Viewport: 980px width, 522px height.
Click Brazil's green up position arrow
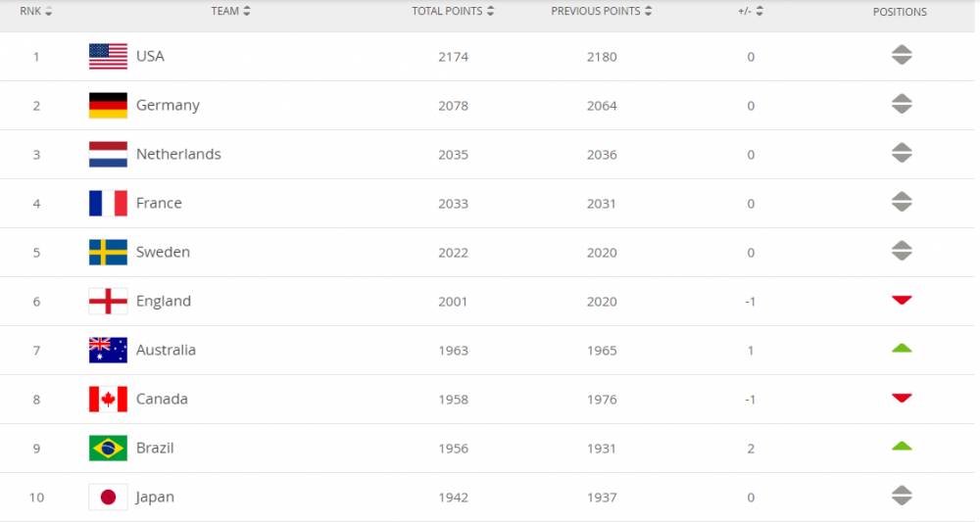point(902,446)
